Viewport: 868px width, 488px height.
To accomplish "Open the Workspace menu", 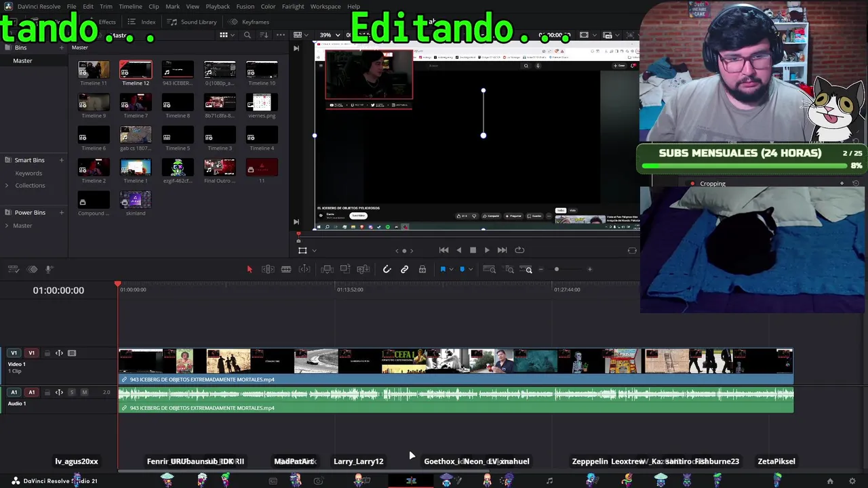I will pyautogui.click(x=325, y=7).
